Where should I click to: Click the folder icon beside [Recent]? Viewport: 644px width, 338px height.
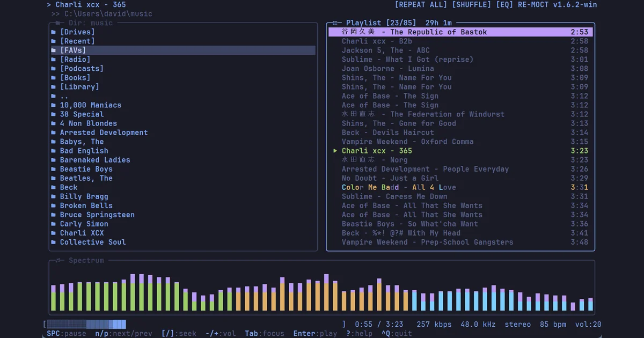(53, 41)
